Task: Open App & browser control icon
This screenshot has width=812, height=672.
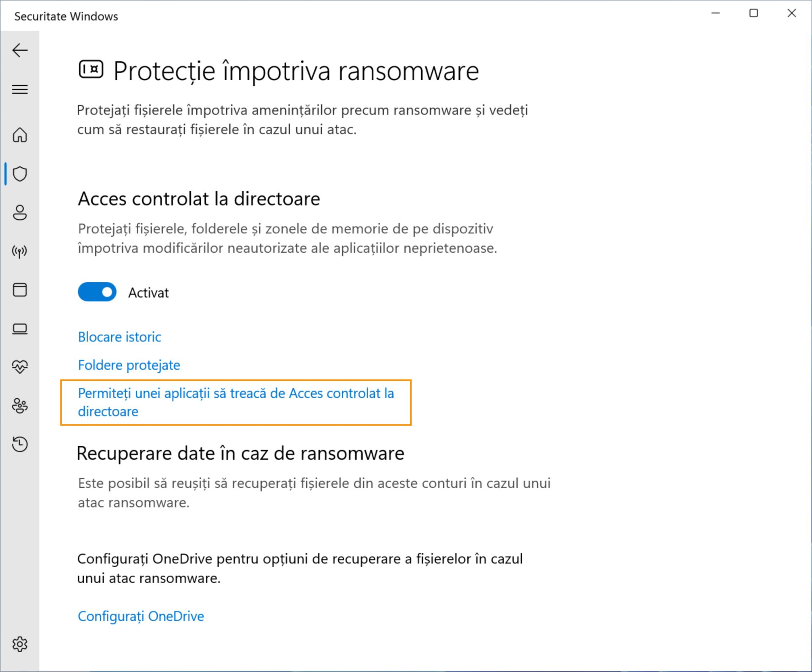Action: pyautogui.click(x=20, y=290)
